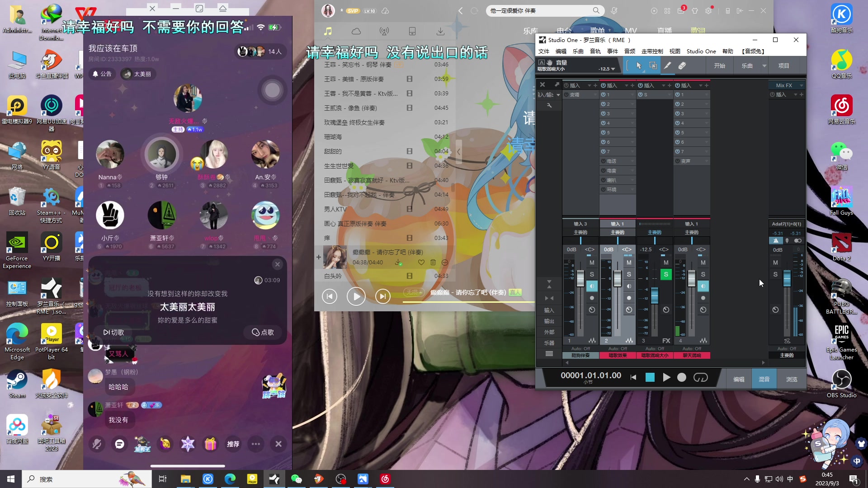
Task: Toggle Loop in Studio One transport
Action: click(700, 377)
